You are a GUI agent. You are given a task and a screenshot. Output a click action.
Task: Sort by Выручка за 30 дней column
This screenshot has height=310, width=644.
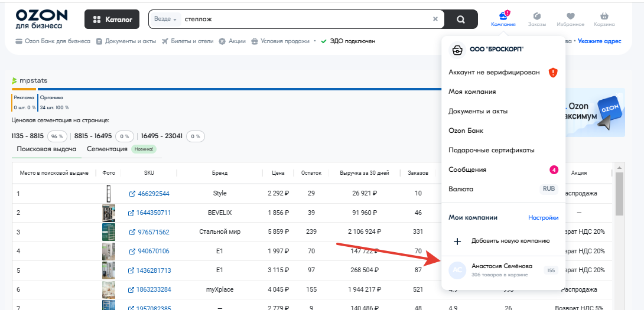[x=365, y=173]
